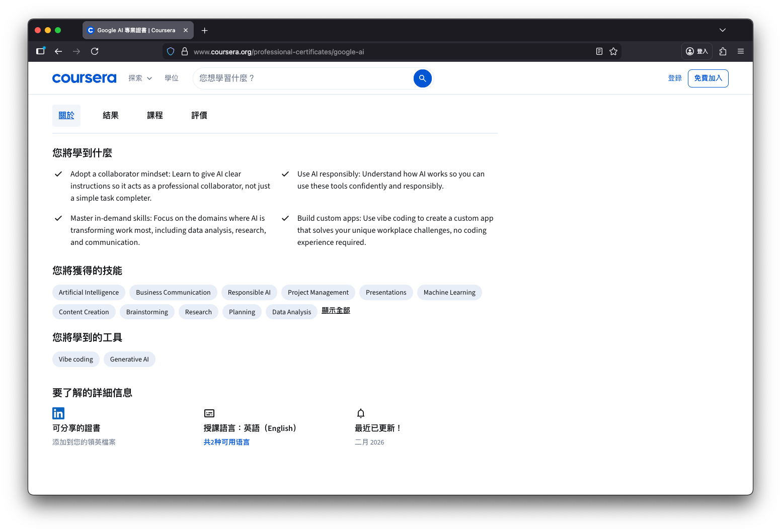Viewport: 781px width, 532px height.
Task: Open a new browser tab
Action: coord(204,31)
